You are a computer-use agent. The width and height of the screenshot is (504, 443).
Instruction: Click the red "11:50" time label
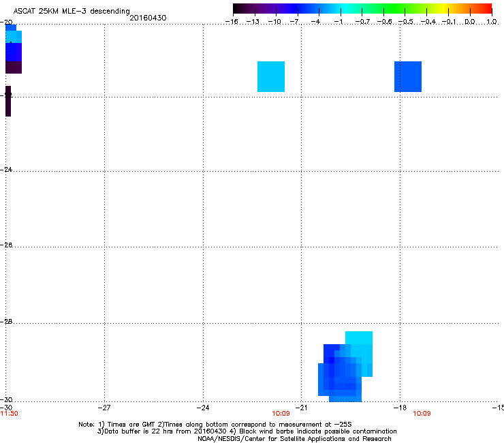(10, 414)
